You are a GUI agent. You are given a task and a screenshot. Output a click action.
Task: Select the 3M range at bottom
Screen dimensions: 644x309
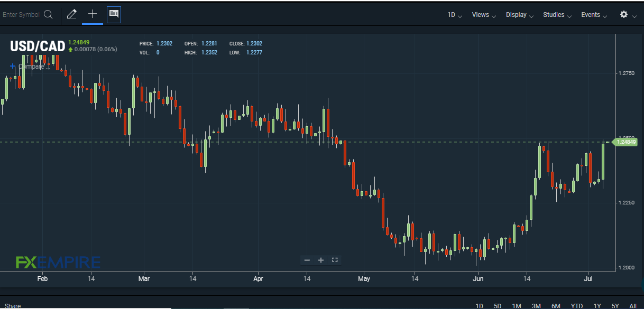pyautogui.click(x=536, y=306)
